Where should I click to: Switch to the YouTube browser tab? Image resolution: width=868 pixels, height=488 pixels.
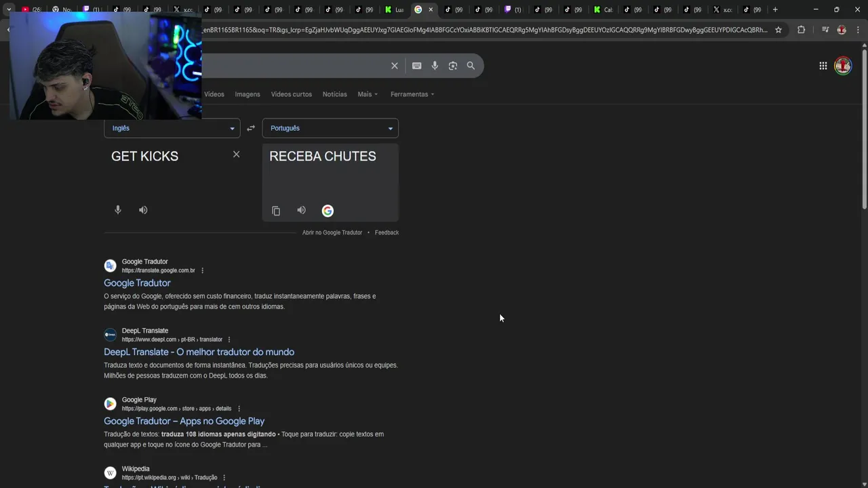pos(31,9)
